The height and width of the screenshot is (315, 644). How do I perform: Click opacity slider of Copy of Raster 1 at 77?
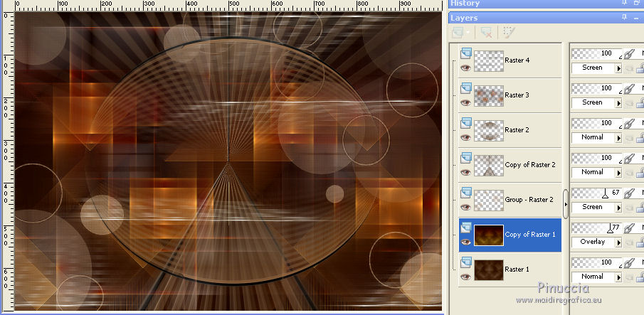pos(596,228)
